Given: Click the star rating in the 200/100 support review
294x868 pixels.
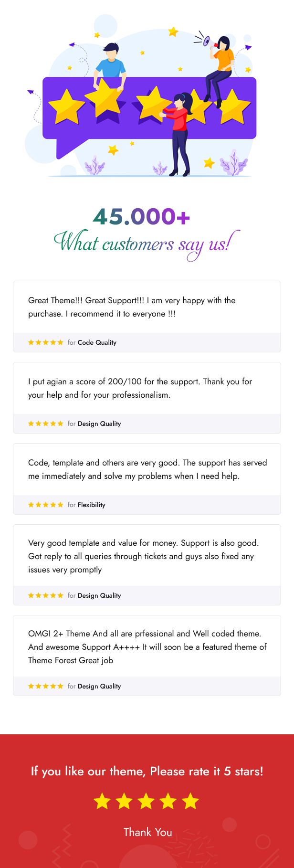Looking at the screenshot, I should [45, 423].
